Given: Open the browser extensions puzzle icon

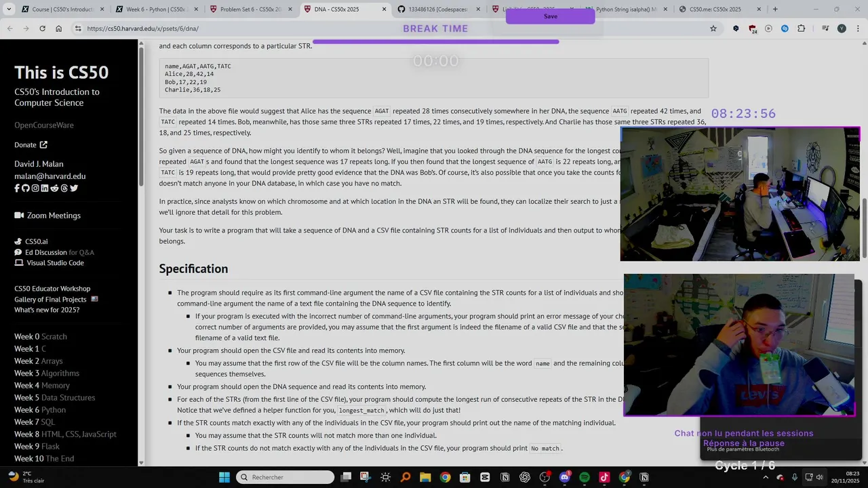Looking at the screenshot, I should (x=802, y=28).
